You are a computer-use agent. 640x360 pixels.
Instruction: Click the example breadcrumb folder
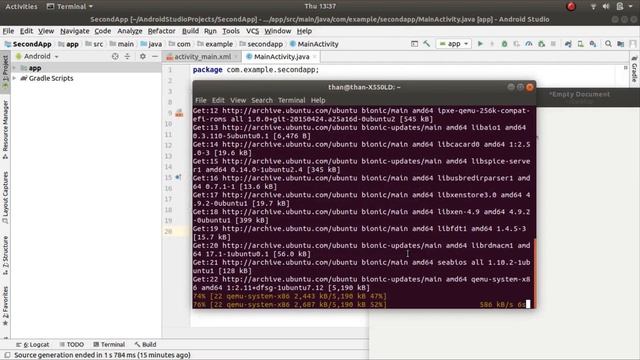coord(215,44)
